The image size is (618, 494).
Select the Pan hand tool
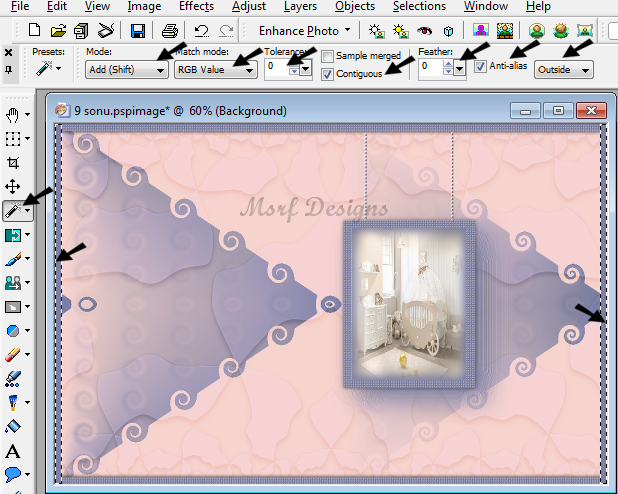click(x=12, y=115)
